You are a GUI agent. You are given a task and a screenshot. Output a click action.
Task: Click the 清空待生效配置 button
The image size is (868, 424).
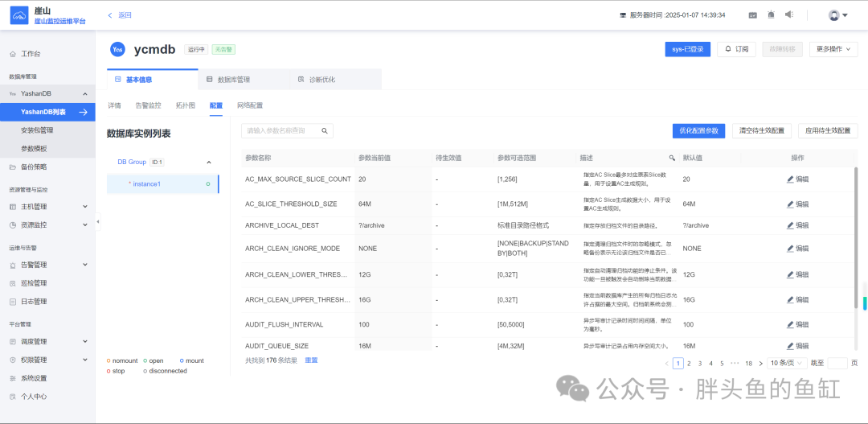point(762,131)
